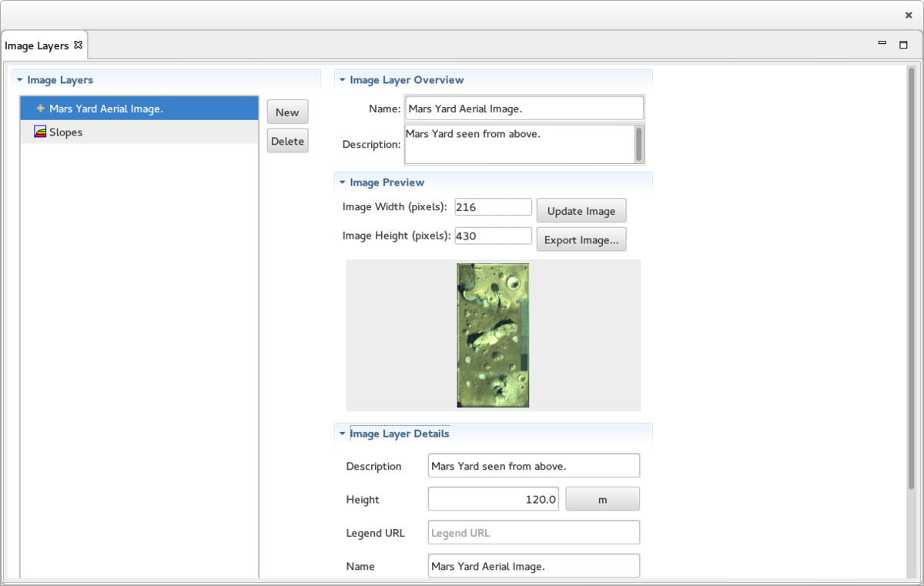Select the Slopes layer in the list
Image resolution: width=924 pixels, height=586 pixels.
pyautogui.click(x=65, y=132)
